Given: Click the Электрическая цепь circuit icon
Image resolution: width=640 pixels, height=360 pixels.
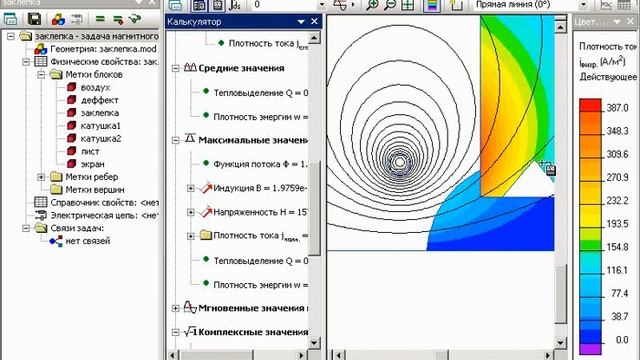Looking at the screenshot, I should pos(40,215).
